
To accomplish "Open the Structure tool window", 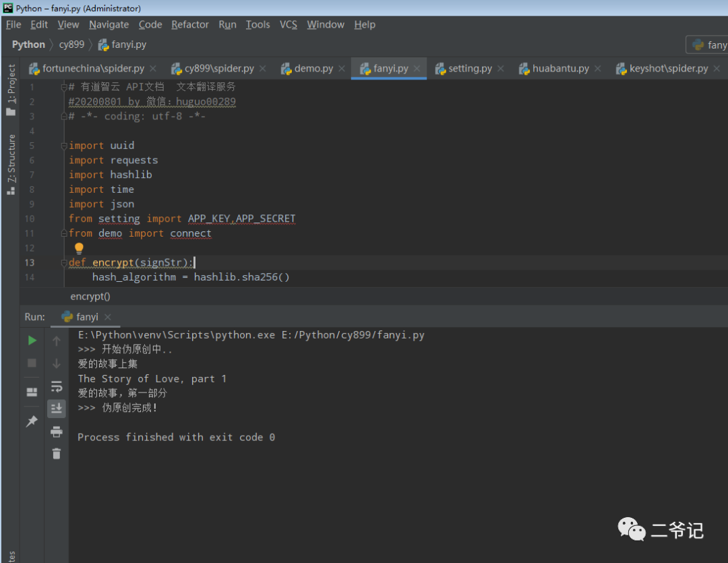I will [11, 165].
